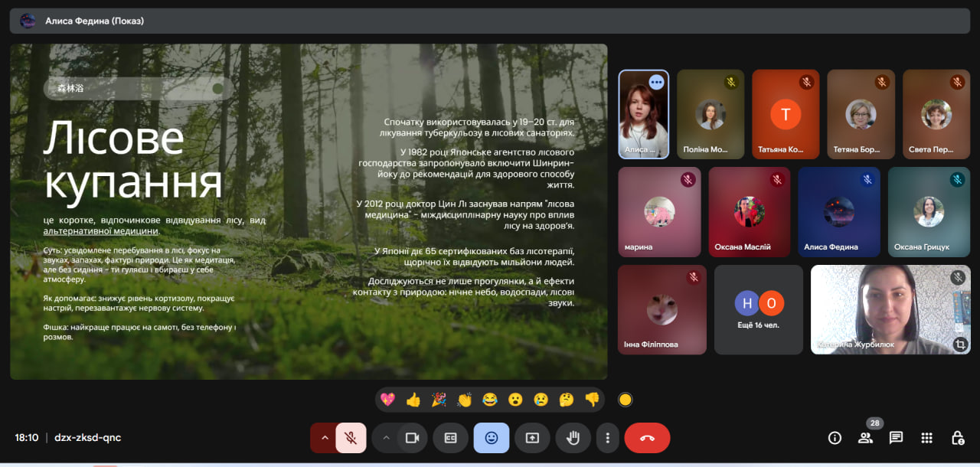
Task: Expand audio settings arrow beside microphone
Action: pyautogui.click(x=324, y=438)
